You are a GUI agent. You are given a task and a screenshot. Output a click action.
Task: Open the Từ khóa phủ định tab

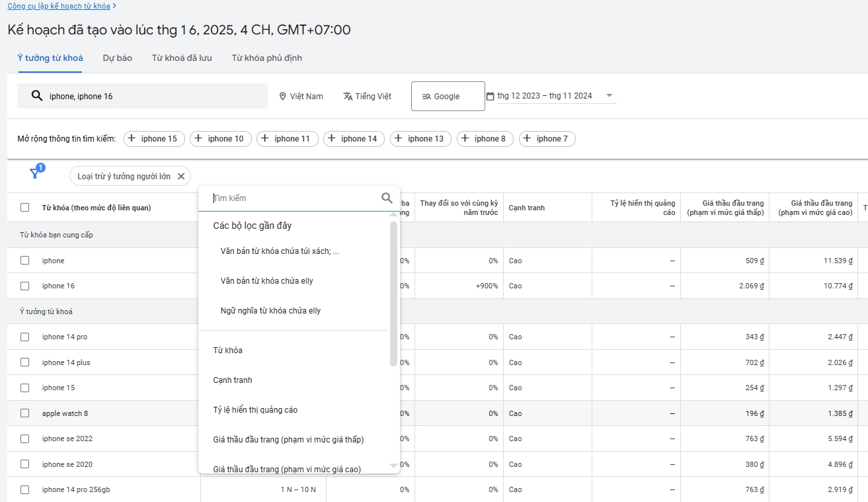(x=267, y=58)
